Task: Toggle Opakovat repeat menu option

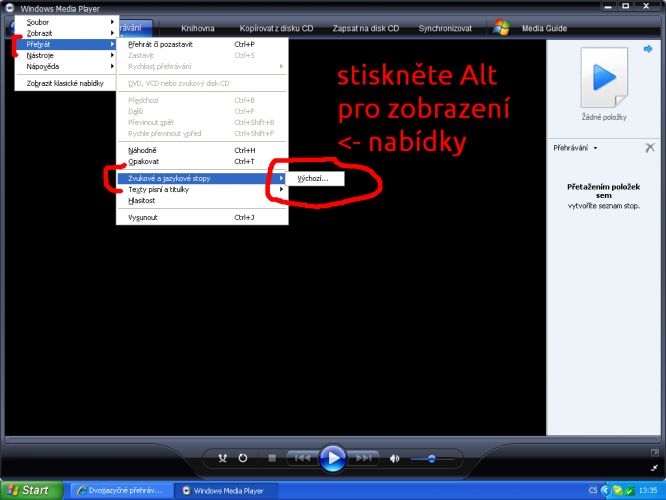Action: [202, 161]
